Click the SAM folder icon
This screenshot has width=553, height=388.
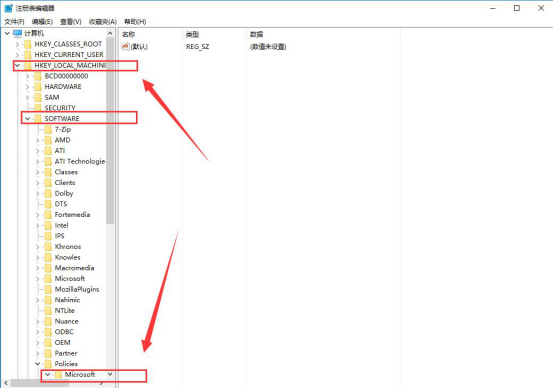[38, 97]
